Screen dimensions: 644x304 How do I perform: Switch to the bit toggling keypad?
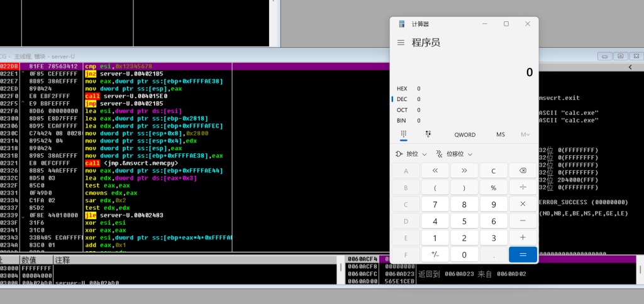[x=428, y=134]
